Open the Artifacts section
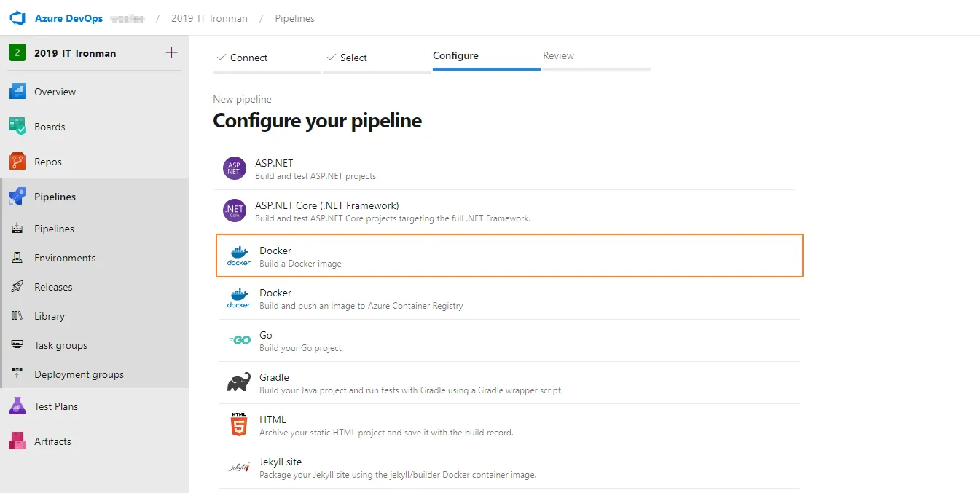Viewport: 980px width, 493px height. pos(54,441)
